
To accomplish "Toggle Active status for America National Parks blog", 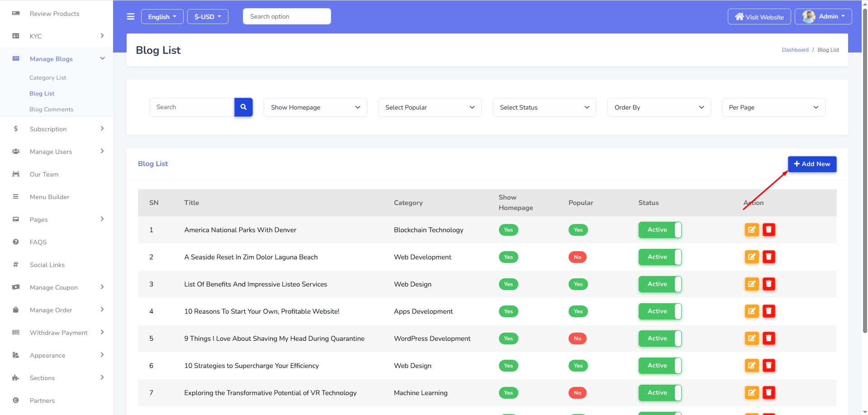I will pos(660,230).
